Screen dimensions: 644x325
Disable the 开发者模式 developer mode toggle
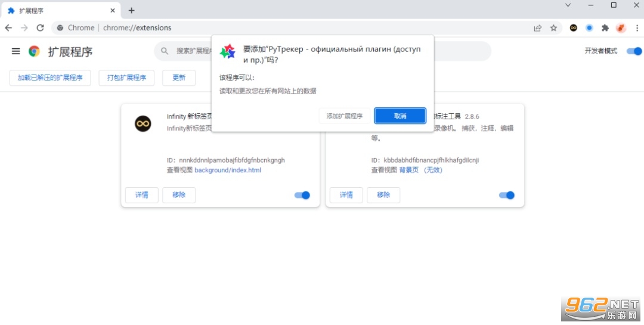pos(634,51)
